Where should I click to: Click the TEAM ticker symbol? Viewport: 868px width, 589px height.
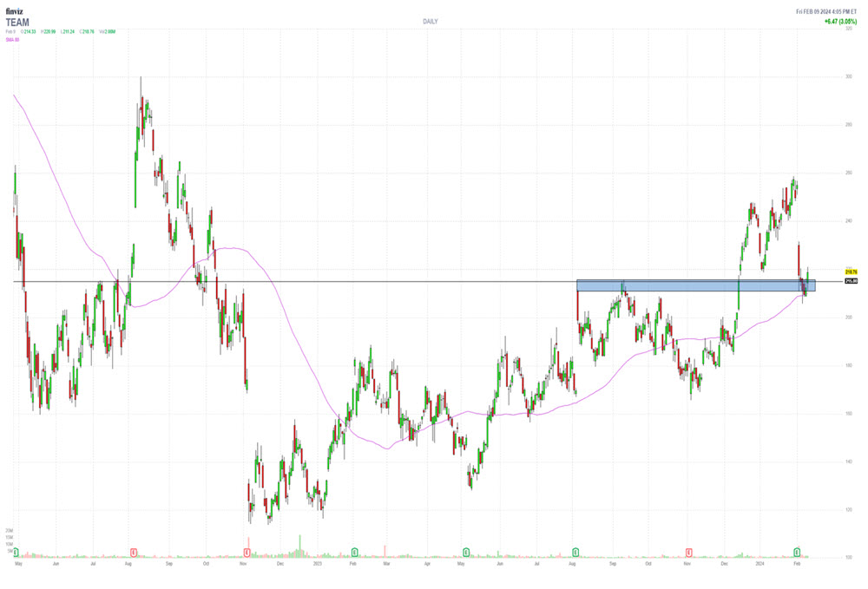[17, 22]
